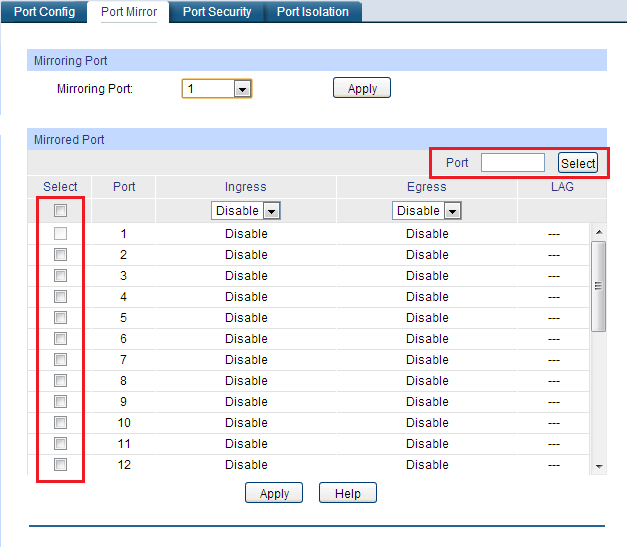Click the vertical scrollbar thumb
This screenshot has height=547, width=627.
pyautogui.click(x=599, y=286)
